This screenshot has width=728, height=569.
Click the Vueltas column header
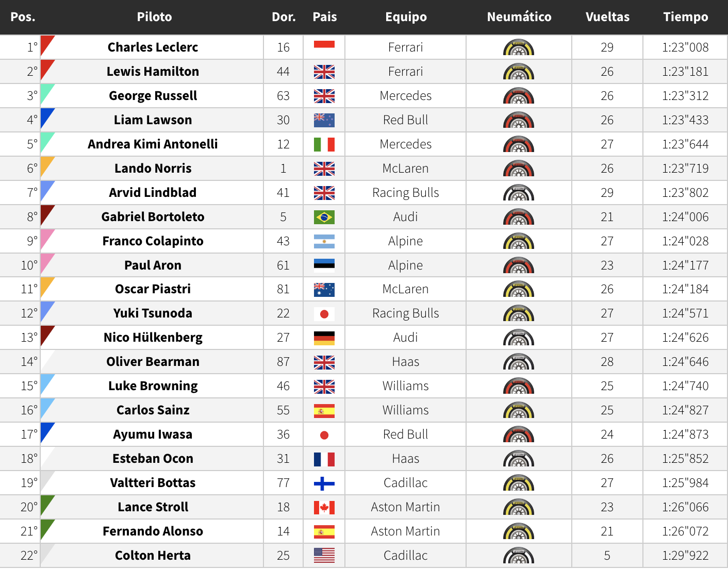607,17
